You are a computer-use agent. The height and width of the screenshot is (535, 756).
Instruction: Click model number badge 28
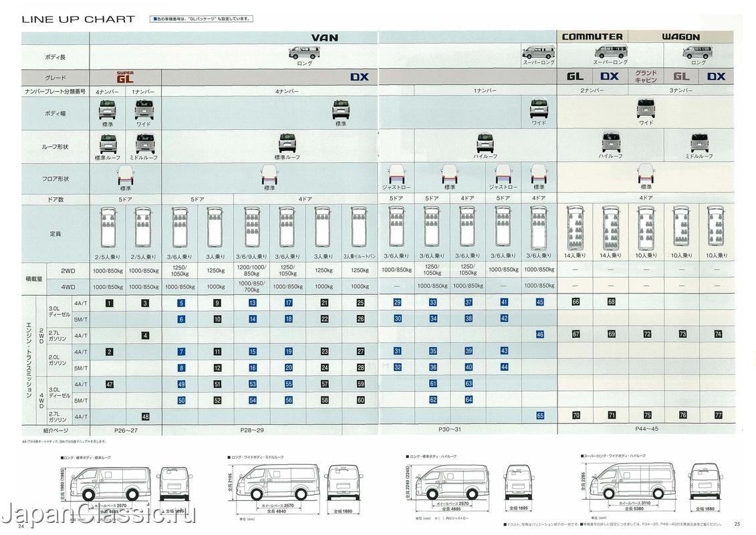click(x=360, y=368)
